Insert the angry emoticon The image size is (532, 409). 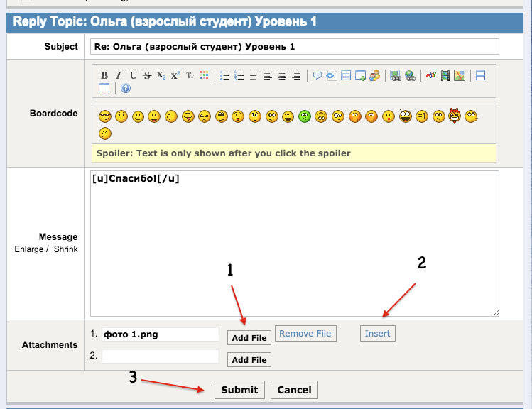coord(205,116)
